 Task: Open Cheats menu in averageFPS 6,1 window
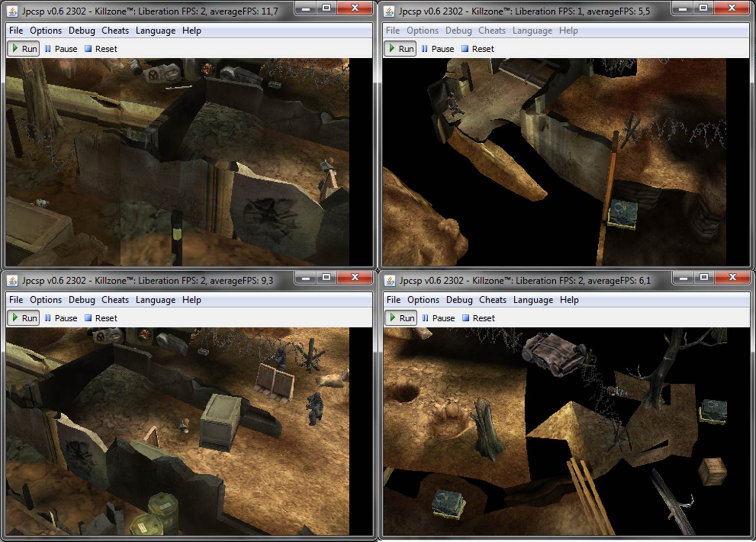[x=493, y=300]
